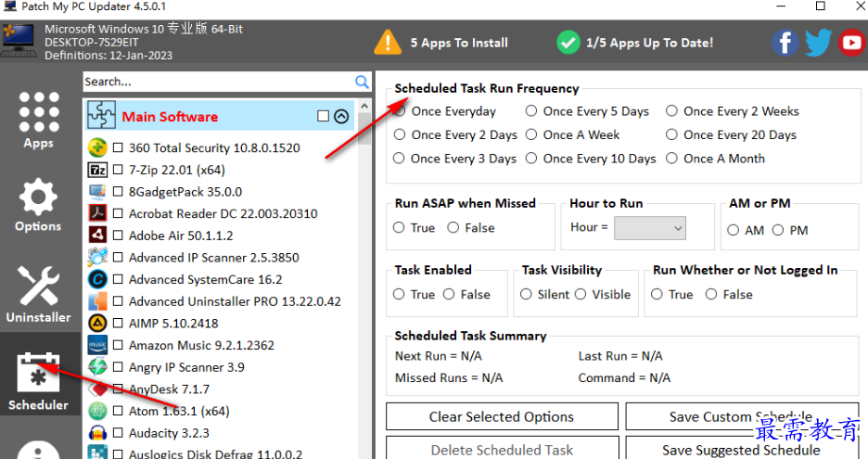
Task: Click Save Suggested Schedule button
Action: (x=742, y=449)
